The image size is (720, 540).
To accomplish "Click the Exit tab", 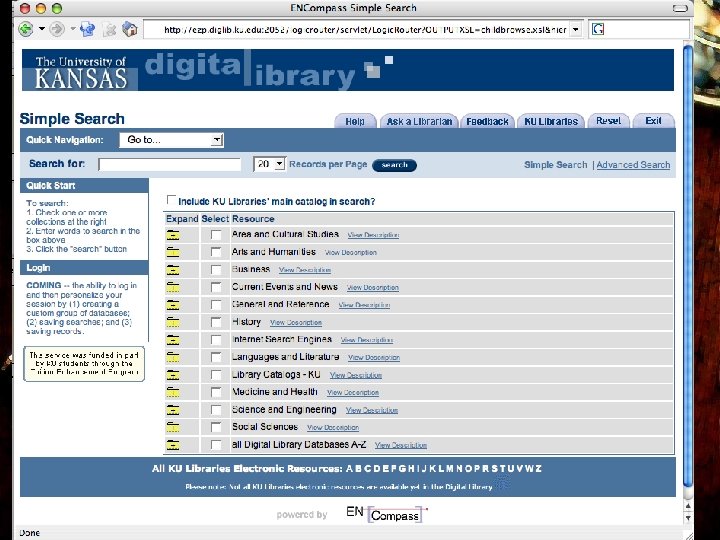I will tap(653, 121).
